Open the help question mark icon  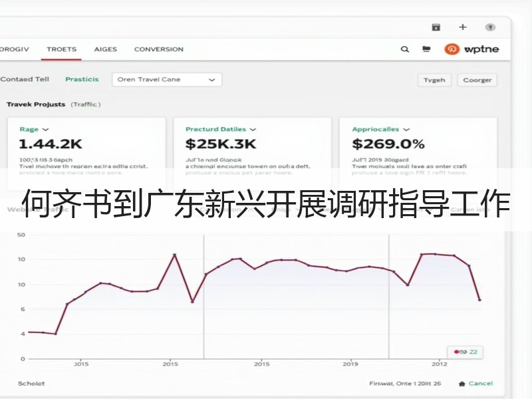pos(490,27)
